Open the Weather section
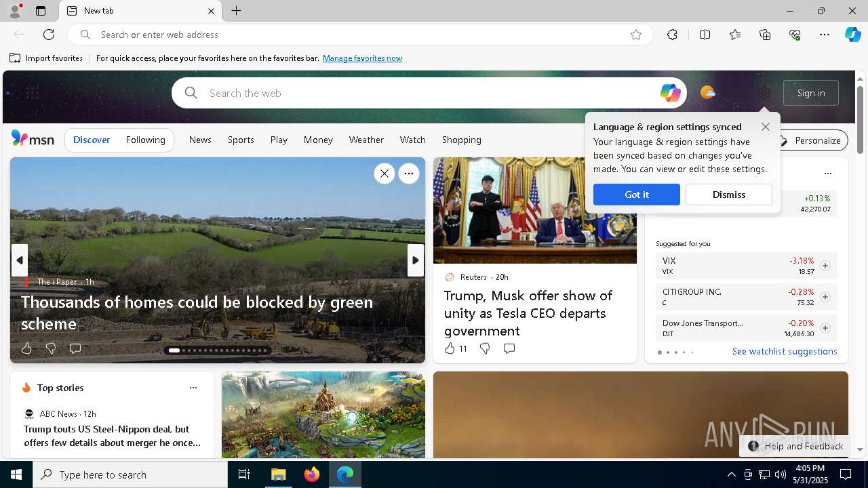Viewport: 868px width, 488px height. pyautogui.click(x=366, y=140)
